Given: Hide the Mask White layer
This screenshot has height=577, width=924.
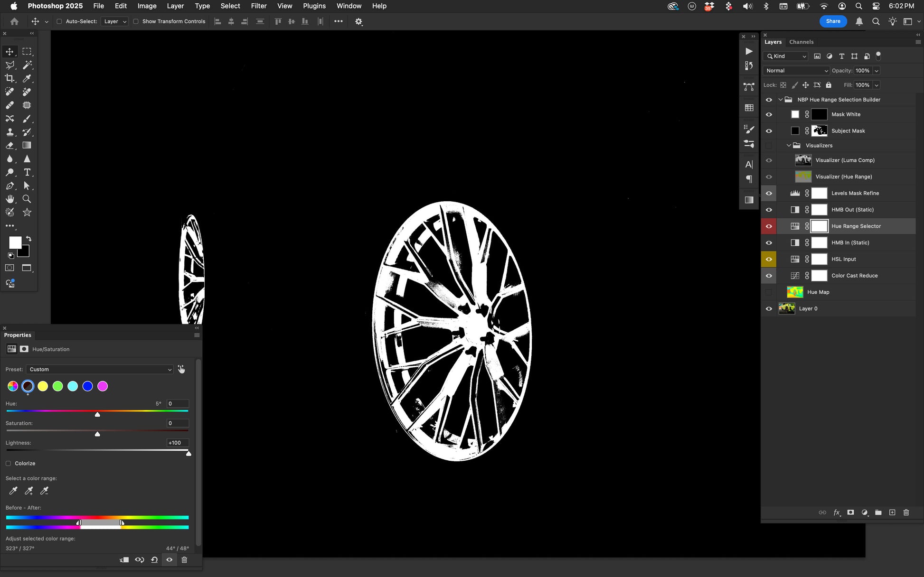Looking at the screenshot, I should point(769,114).
